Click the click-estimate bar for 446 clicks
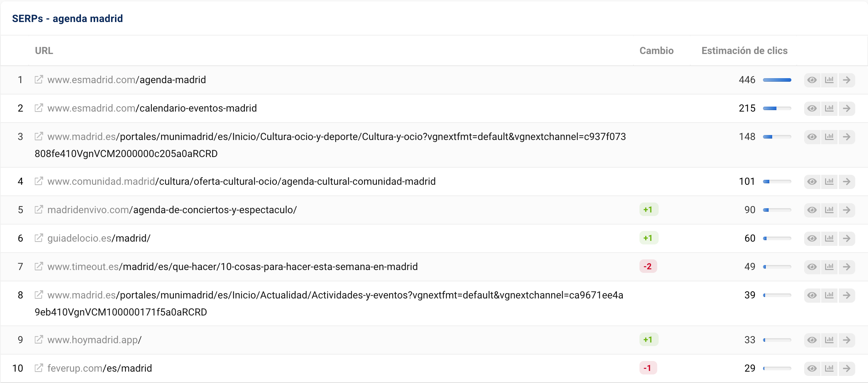 click(777, 80)
